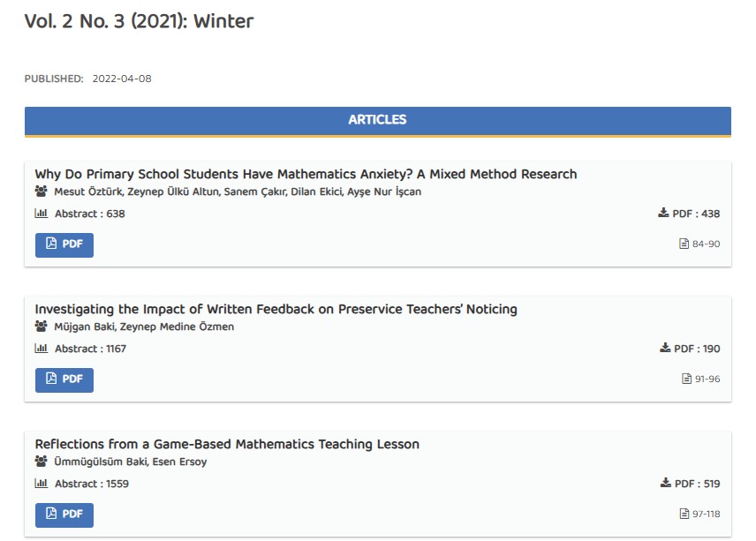
Task: Click authors icon beside Ümmügülsüm Baki
Action: click(41, 462)
